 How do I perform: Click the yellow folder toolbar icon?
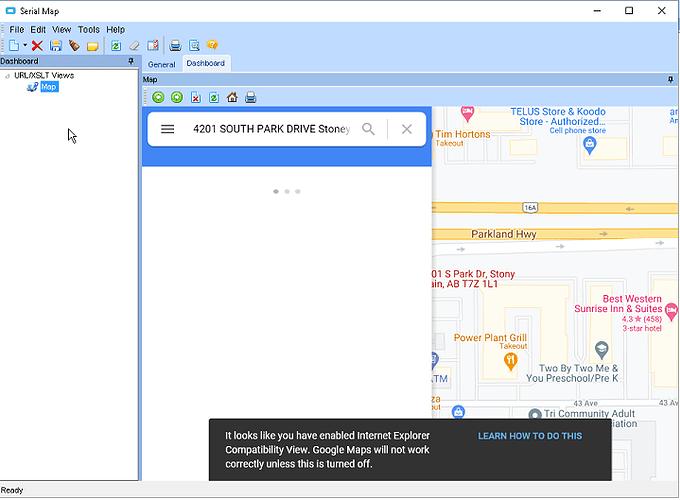coord(92,46)
